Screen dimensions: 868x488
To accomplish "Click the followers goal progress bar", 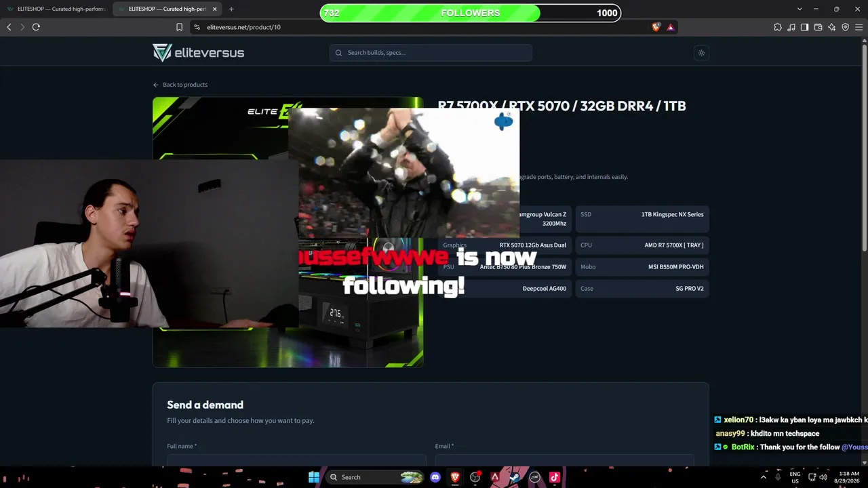I will coord(470,13).
